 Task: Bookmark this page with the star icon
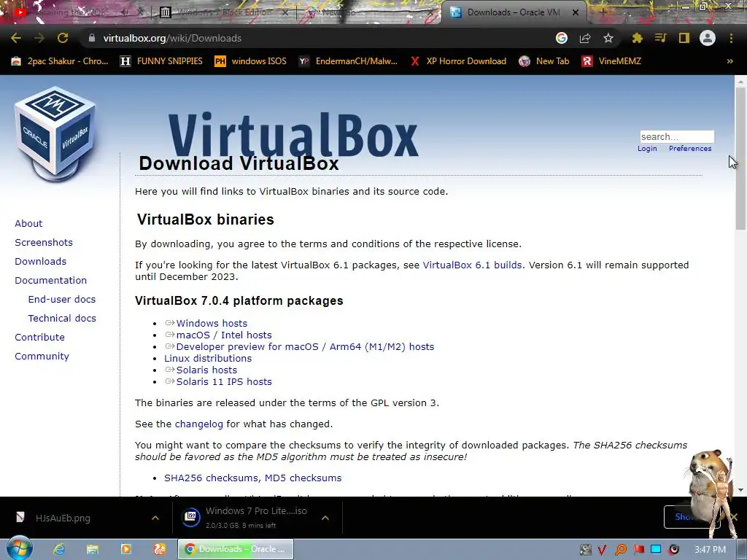608,38
